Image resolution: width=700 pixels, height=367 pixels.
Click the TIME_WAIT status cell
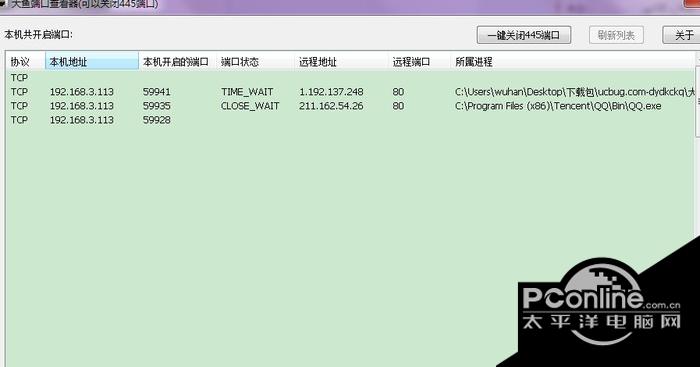247,92
